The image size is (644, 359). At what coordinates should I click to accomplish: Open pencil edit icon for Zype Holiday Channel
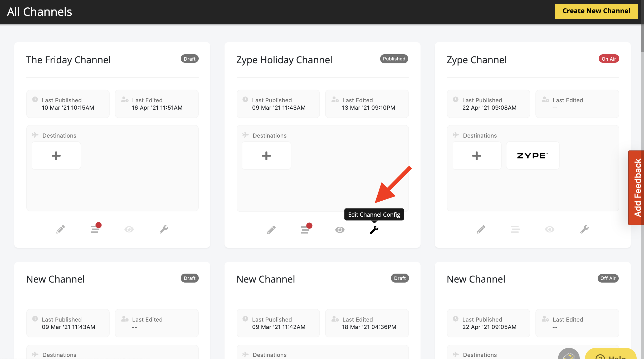pyautogui.click(x=271, y=230)
